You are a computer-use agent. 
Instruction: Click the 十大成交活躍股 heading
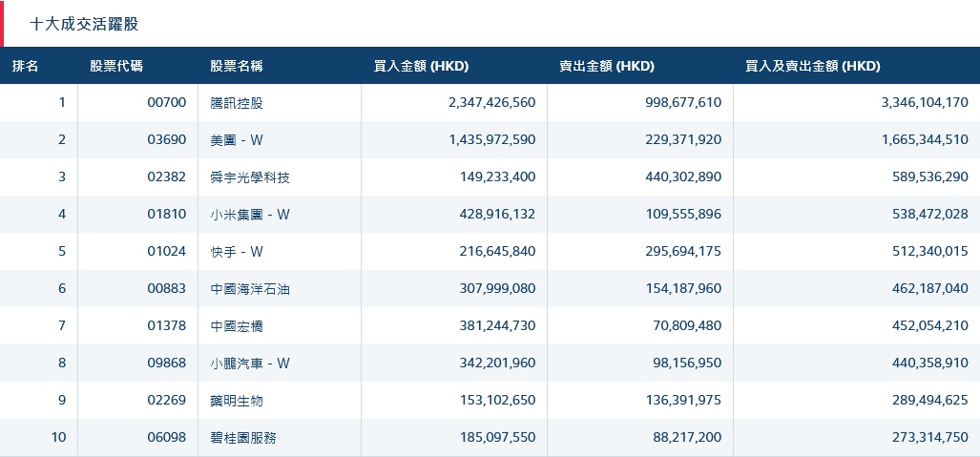pyautogui.click(x=84, y=25)
